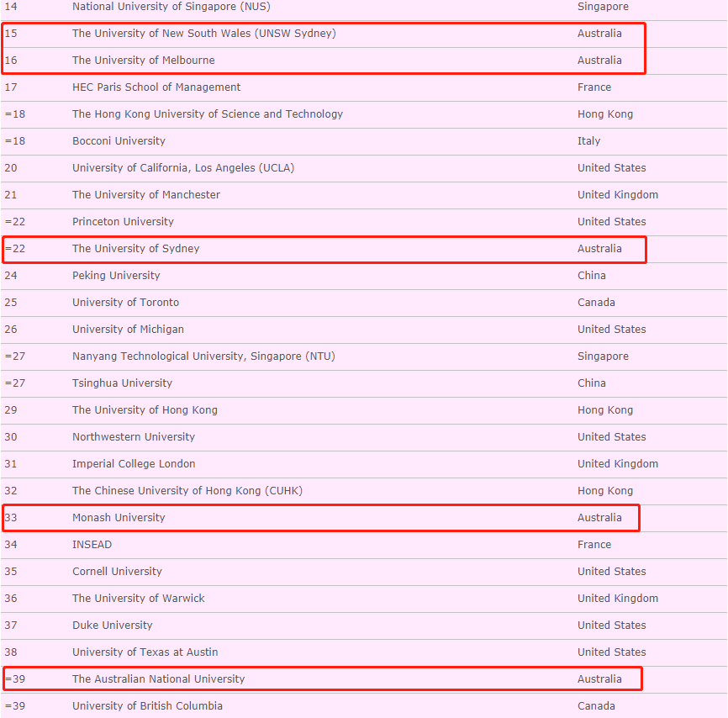Image resolution: width=728 pixels, height=718 pixels.
Task: Select France in the HEC Paris row
Action: (x=594, y=87)
